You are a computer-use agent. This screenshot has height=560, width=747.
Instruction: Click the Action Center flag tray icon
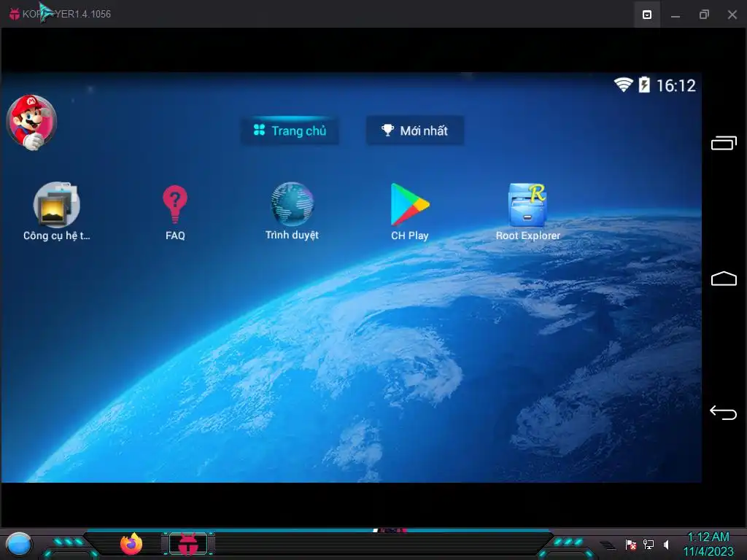click(631, 545)
